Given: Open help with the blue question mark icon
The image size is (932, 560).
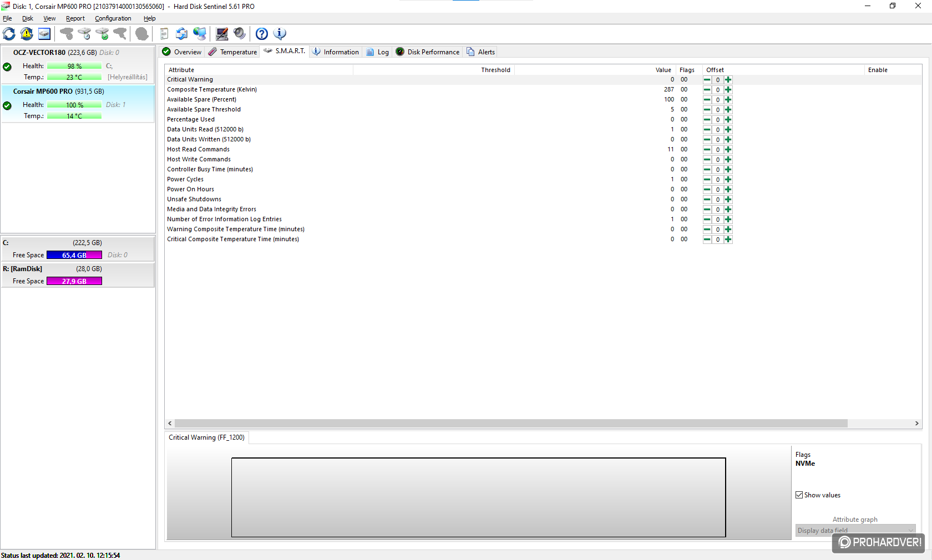Looking at the screenshot, I should [262, 34].
